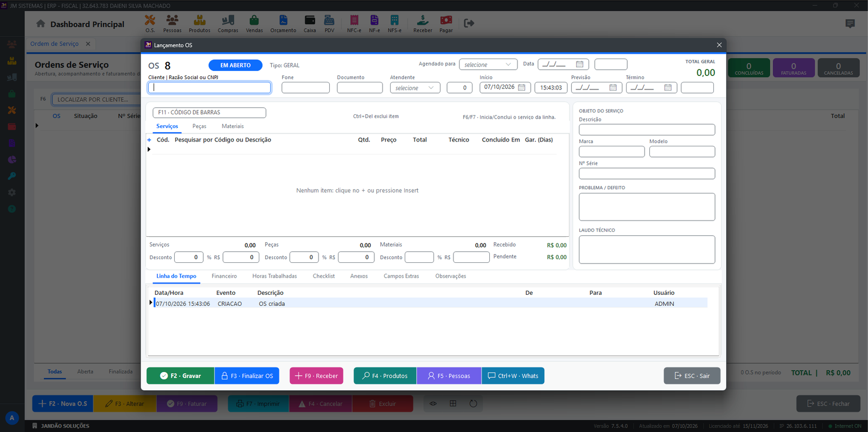The image size is (868, 432).
Task: Open the Término date calendar picker
Action: coord(668,87)
